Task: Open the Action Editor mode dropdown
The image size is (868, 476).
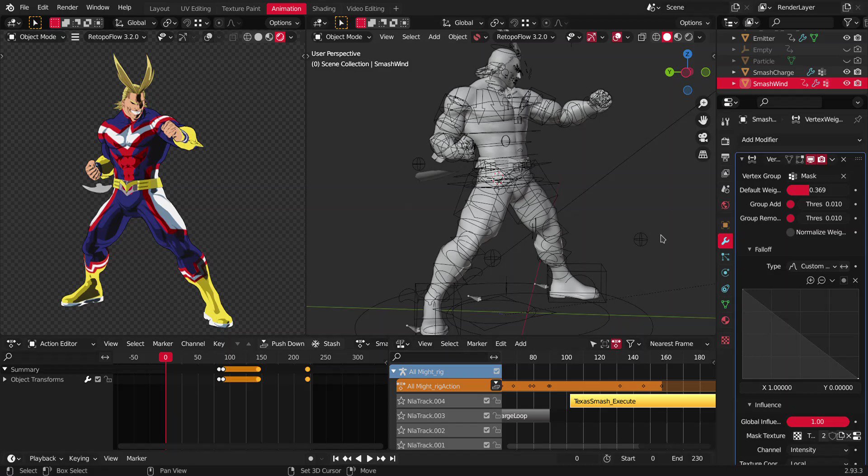Action: (x=61, y=344)
